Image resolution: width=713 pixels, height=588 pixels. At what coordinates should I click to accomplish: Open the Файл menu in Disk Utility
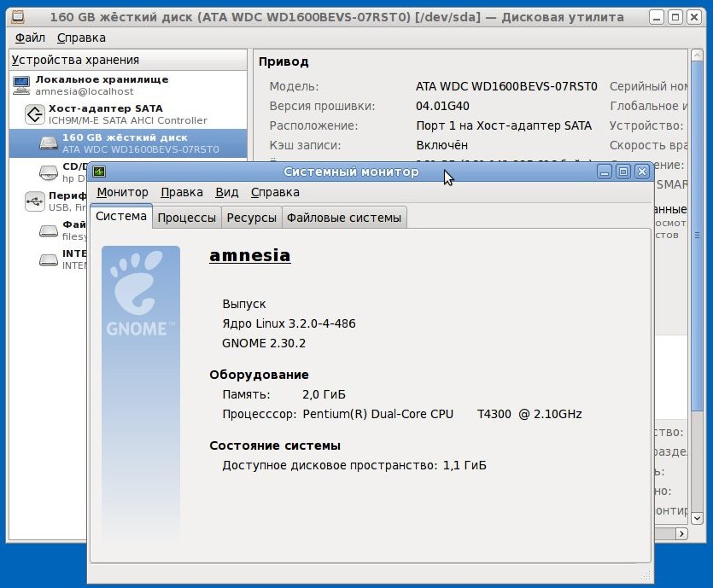tap(30, 38)
